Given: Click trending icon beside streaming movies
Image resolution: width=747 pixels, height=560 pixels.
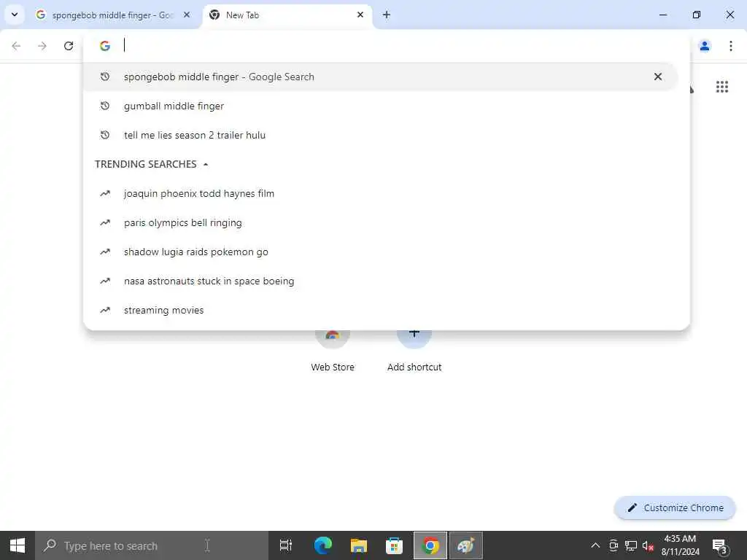Looking at the screenshot, I should tap(105, 310).
